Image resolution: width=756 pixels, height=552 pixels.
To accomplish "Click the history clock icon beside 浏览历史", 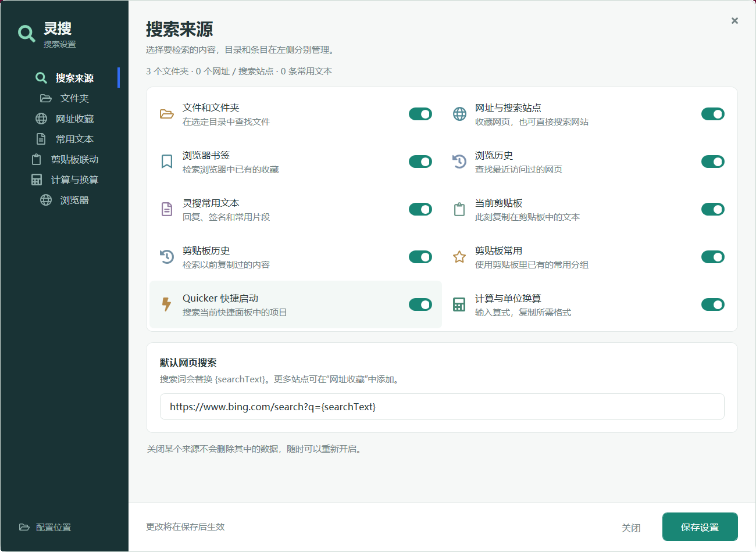I will tap(459, 162).
